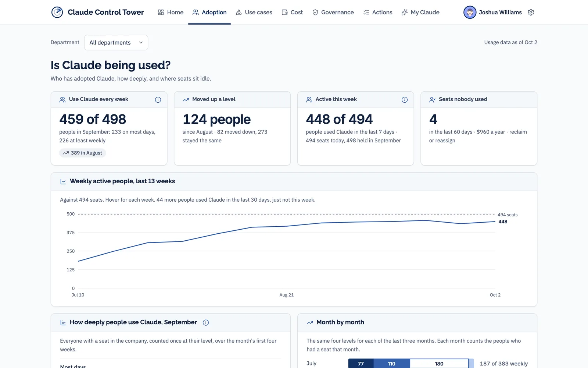Go to Home tab
The width and height of the screenshot is (588, 368).
click(x=171, y=12)
